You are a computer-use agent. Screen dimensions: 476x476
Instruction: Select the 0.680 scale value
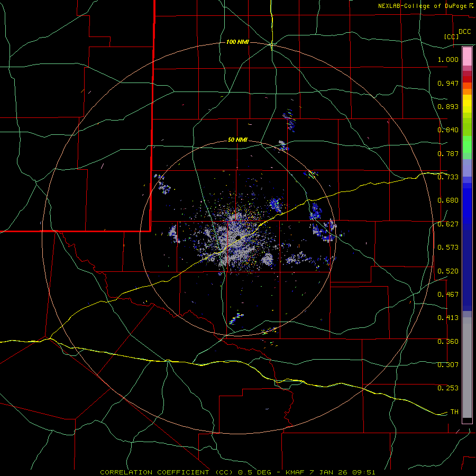point(448,200)
